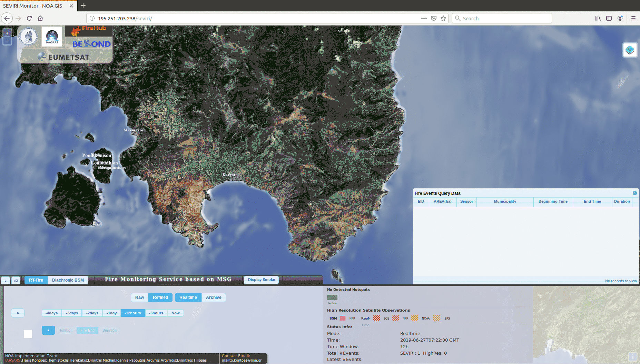This screenshot has height=364, width=640.
Task: Click the red hatched EOS swatch
Action: (x=377, y=318)
